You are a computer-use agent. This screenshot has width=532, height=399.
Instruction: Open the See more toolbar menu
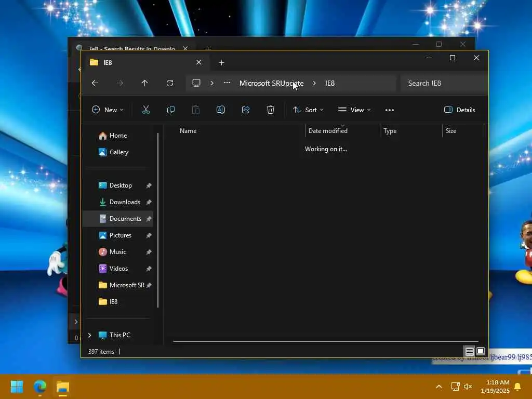[390, 110]
